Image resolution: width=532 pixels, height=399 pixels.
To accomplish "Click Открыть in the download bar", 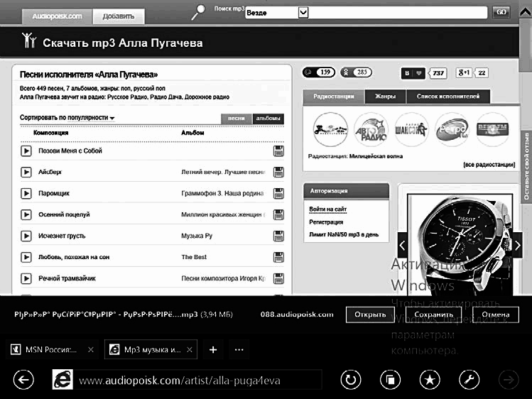I will point(370,315).
